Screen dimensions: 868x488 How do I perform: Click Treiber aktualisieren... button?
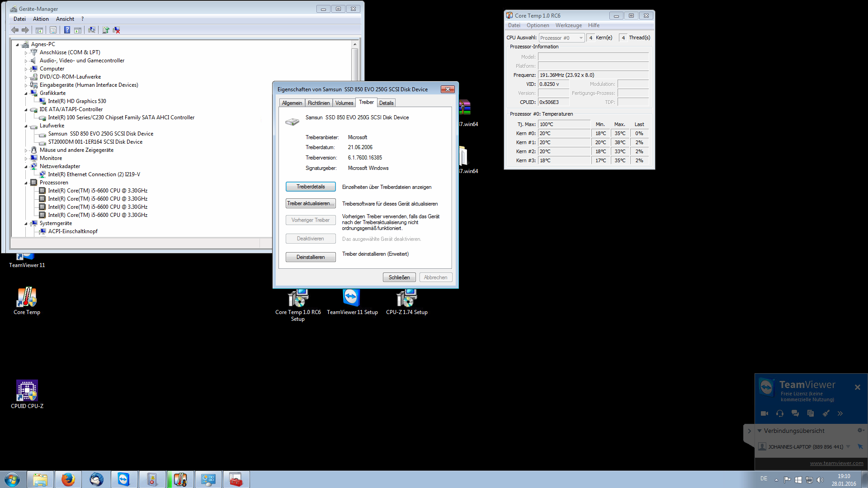pos(311,203)
